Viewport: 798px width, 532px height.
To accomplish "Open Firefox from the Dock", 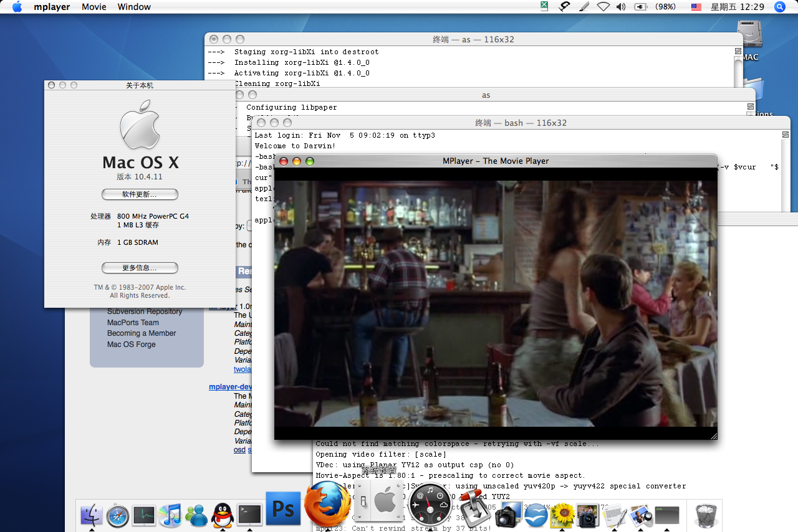I will click(327, 503).
